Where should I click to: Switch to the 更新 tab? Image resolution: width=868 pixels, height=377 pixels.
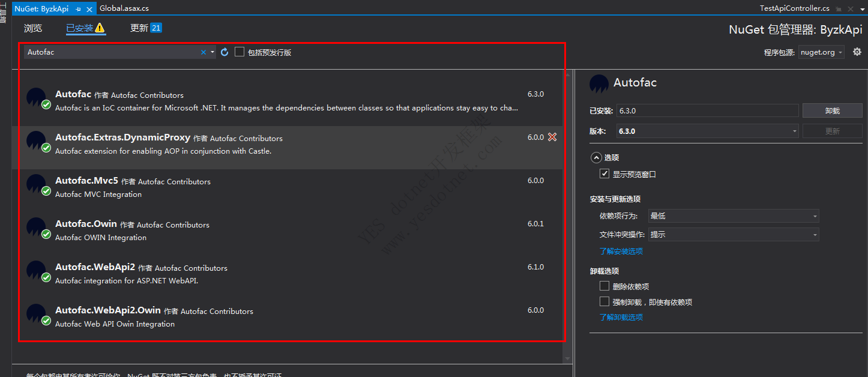pyautogui.click(x=139, y=28)
